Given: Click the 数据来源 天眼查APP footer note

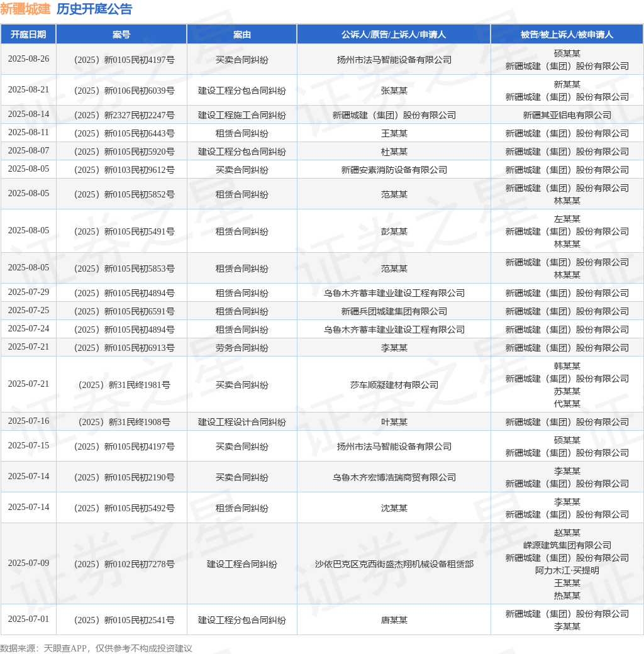Looking at the screenshot, I should (96, 648).
